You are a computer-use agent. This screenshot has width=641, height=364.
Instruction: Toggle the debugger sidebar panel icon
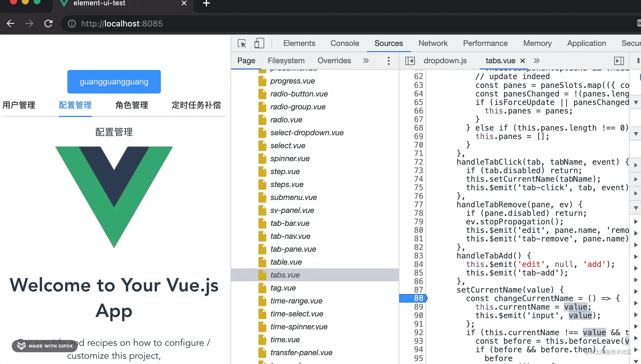[x=619, y=61]
